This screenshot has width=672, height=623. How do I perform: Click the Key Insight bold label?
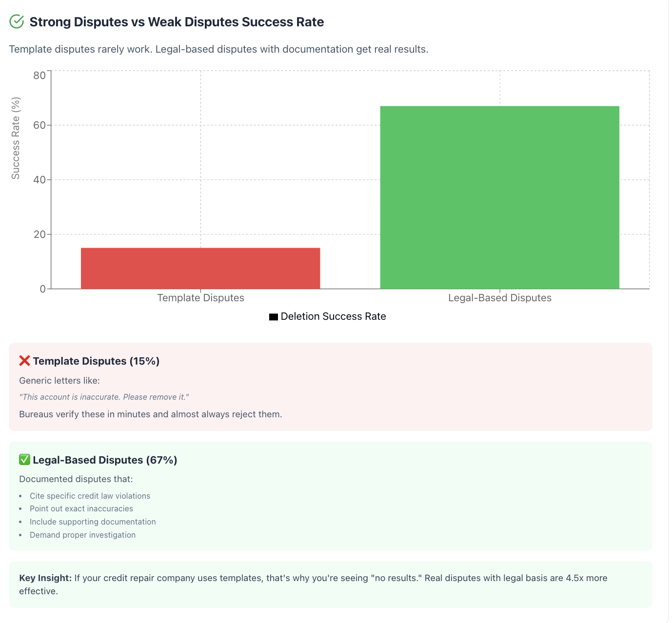[45, 578]
